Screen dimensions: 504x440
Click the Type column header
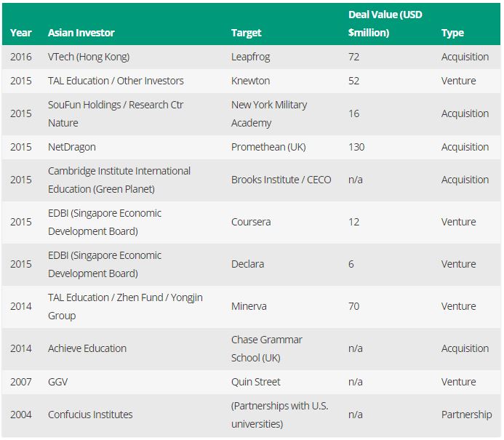[452, 33]
